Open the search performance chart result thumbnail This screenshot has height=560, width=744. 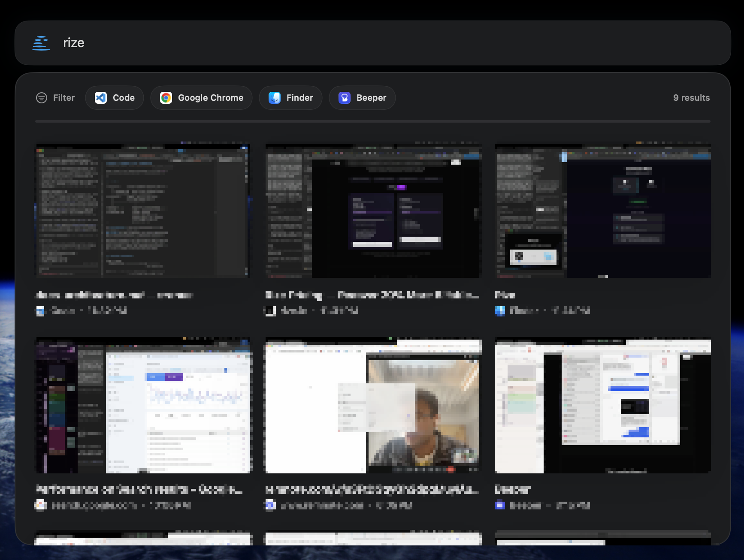pyautogui.click(x=143, y=405)
